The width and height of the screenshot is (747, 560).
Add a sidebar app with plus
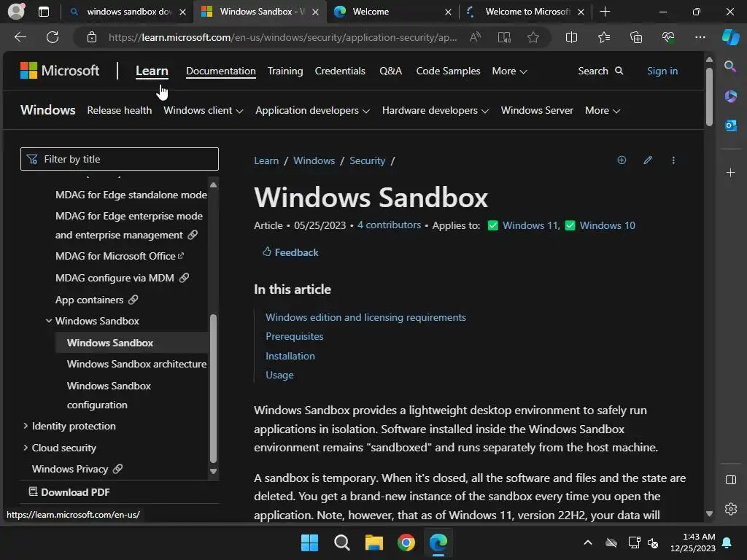(x=730, y=172)
